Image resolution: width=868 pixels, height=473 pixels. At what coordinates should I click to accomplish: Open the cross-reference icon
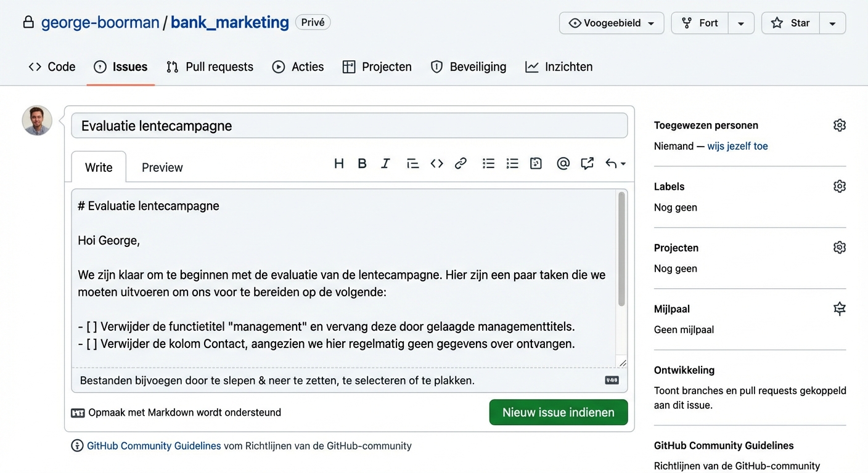tap(586, 163)
